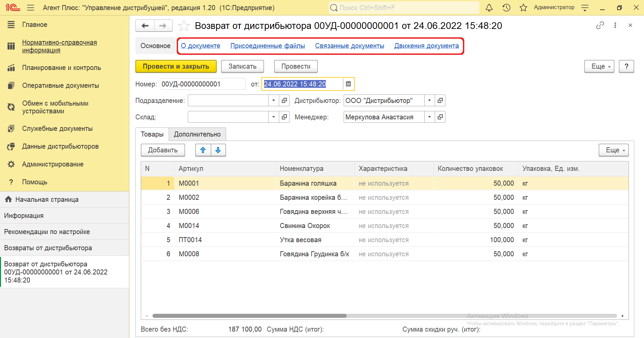Image resolution: width=644 pixels, height=338 pixels.
Task: Open Присоединенные файлы link
Action: pyautogui.click(x=268, y=46)
